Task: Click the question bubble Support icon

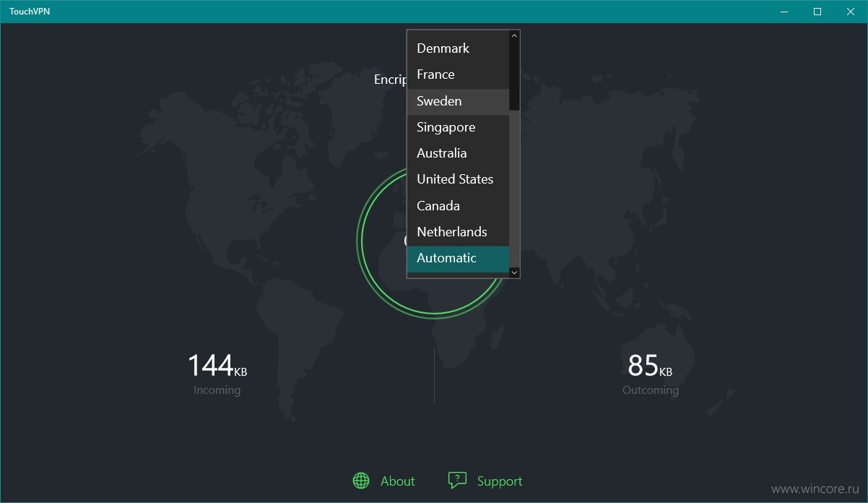Action: (457, 481)
